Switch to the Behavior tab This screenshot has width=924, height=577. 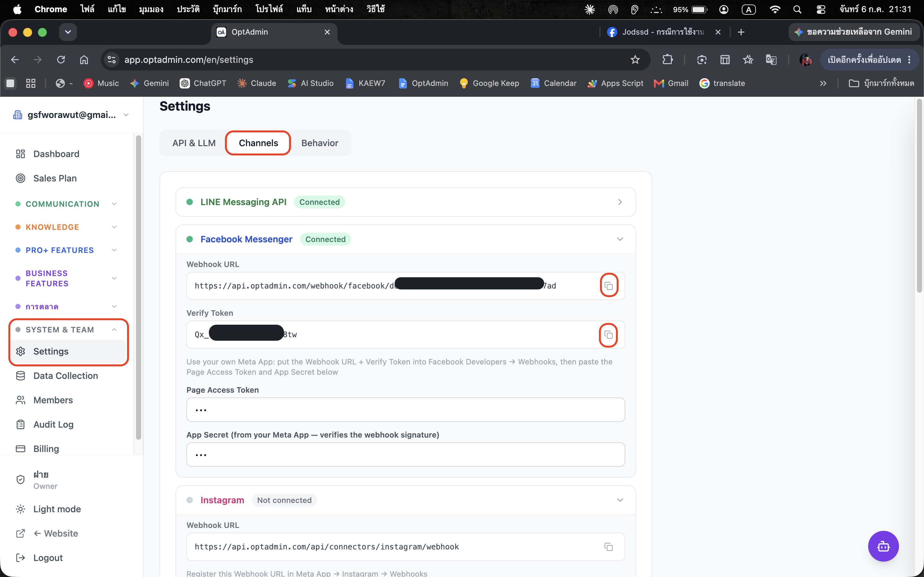click(320, 143)
